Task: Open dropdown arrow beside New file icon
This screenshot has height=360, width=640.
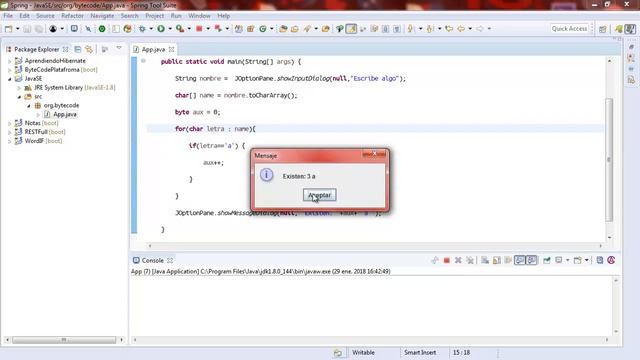Action: (x=18, y=29)
